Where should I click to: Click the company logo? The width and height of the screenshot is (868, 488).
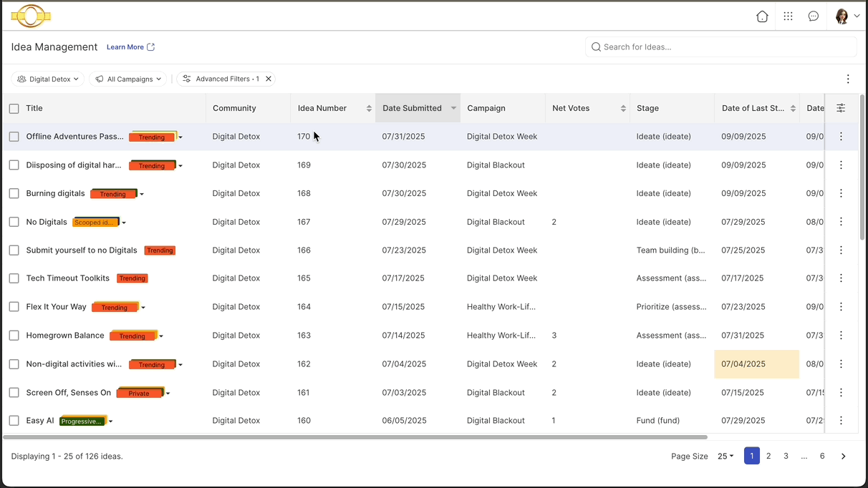31,16
